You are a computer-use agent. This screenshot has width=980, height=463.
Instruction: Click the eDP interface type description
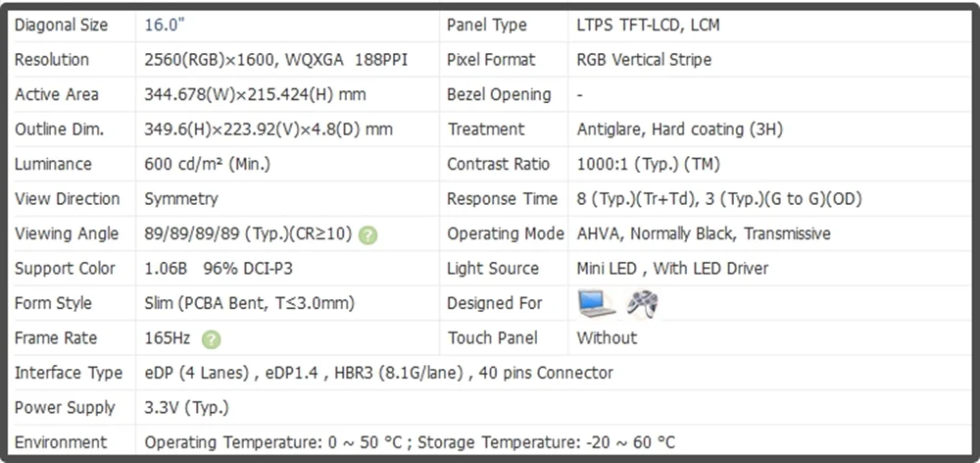click(378, 373)
